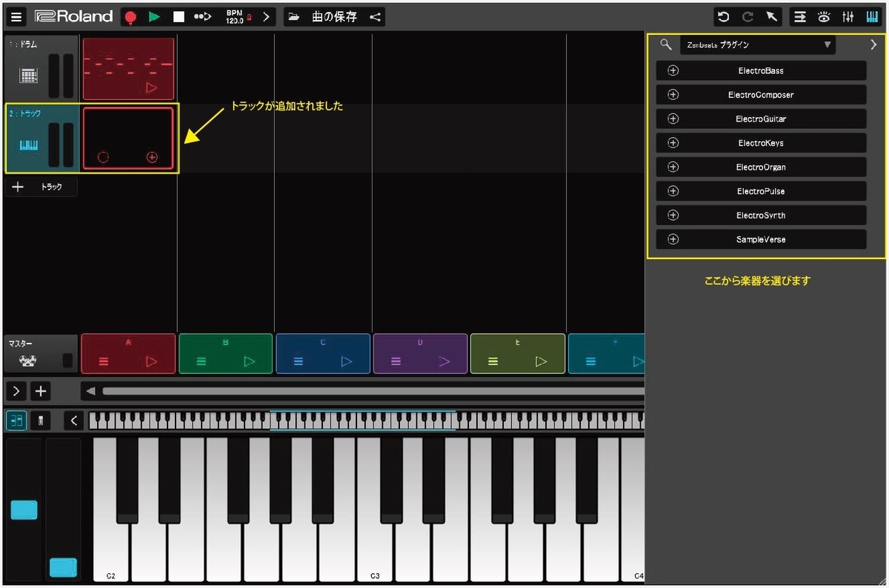This screenshot has width=889, height=588.
Task: Add ElectroOrgan using its plus icon
Action: (673, 167)
